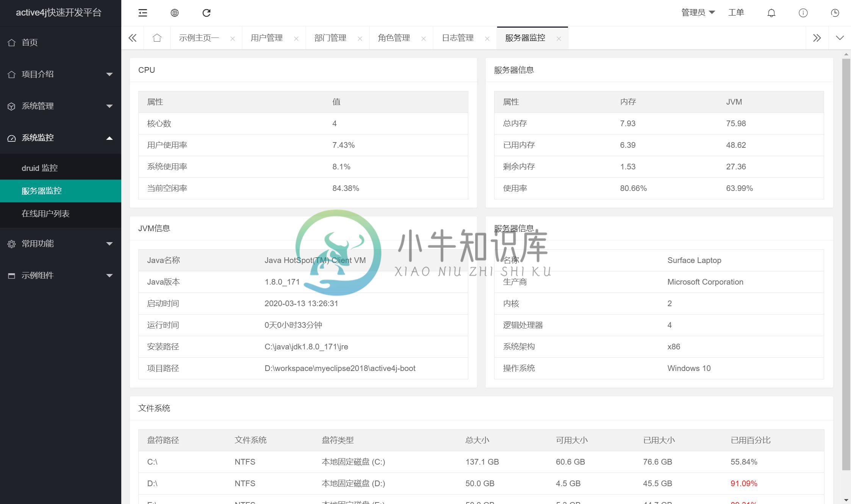Close the 用户管理 tab
The height and width of the screenshot is (504, 851).
296,39
